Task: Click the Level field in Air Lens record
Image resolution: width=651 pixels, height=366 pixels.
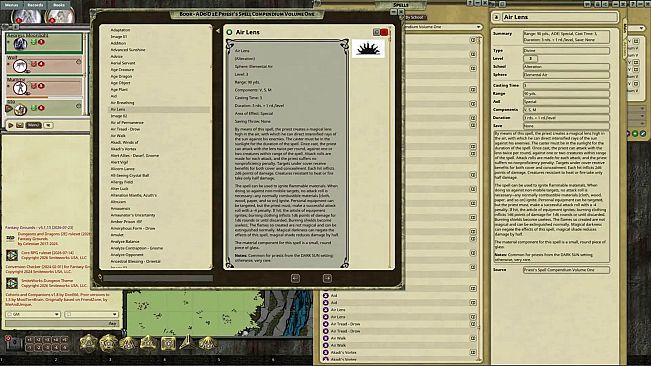Action: pyautogui.click(x=530, y=59)
